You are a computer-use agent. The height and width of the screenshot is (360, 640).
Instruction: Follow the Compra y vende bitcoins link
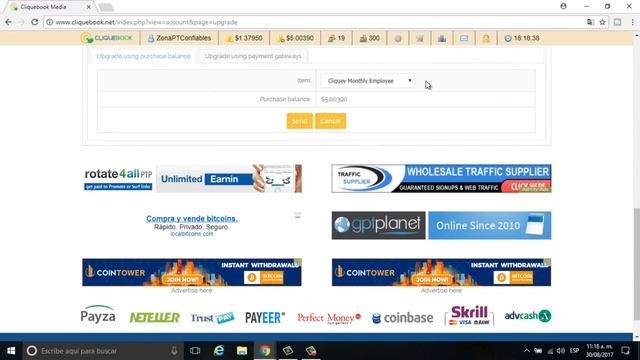pyautogui.click(x=192, y=218)
